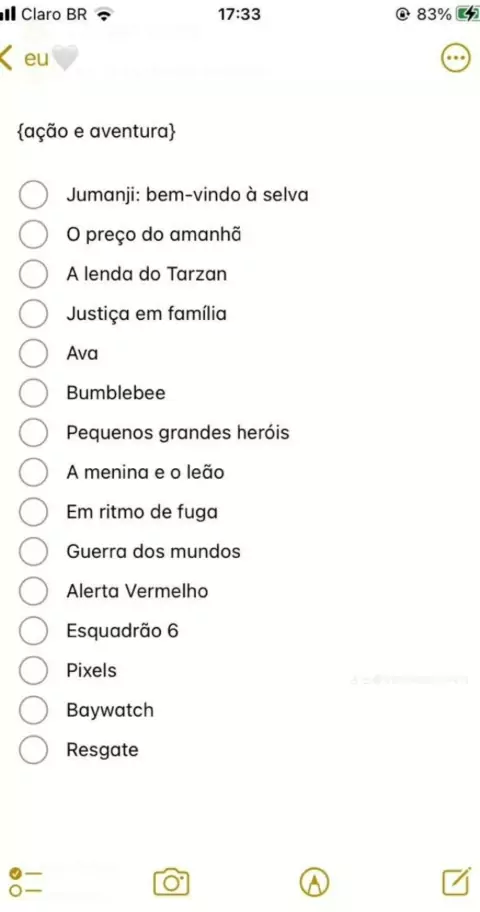This screenshot has height=912, width=480.
Task: Tap the 'Pequenos grandes heróis' text line
Action: (177, 433)
